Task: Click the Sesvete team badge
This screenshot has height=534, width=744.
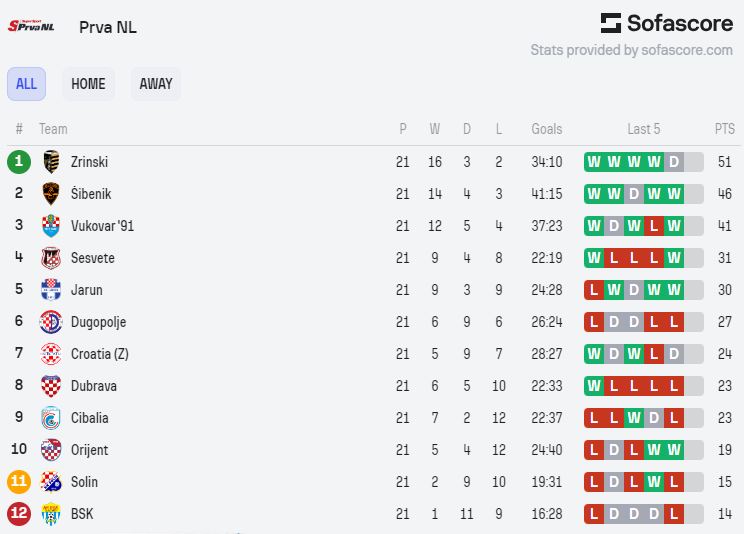Action: pos(51,258)
